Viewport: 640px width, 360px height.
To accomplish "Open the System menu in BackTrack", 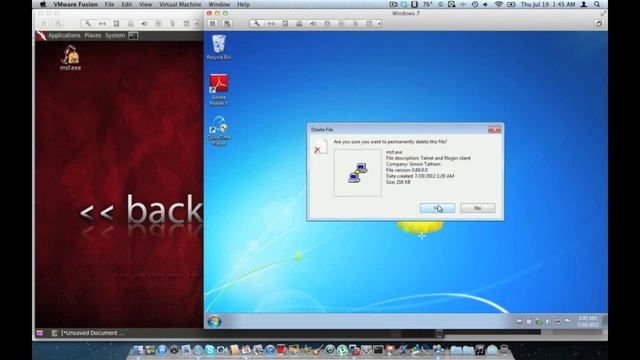I will [115, 36].
